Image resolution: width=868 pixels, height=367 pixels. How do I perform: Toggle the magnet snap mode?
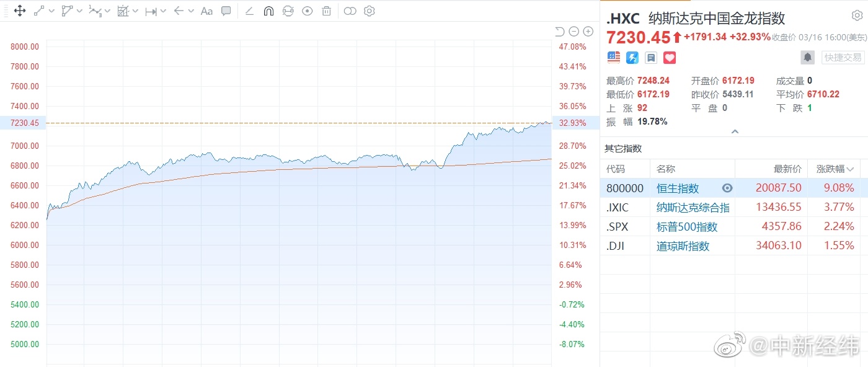(x=268, y=11)
